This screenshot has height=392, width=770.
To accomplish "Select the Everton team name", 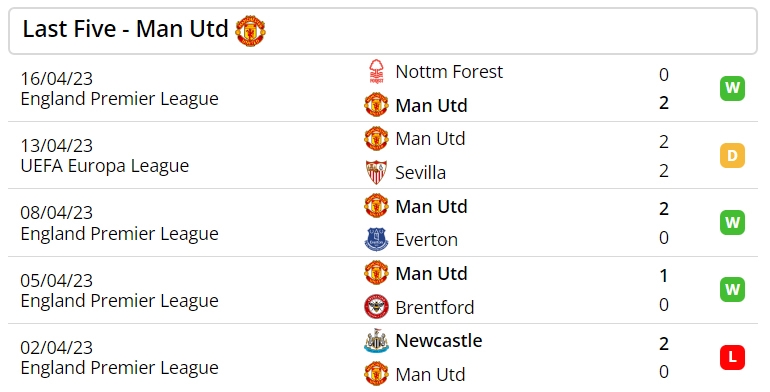I will [426, 240].
